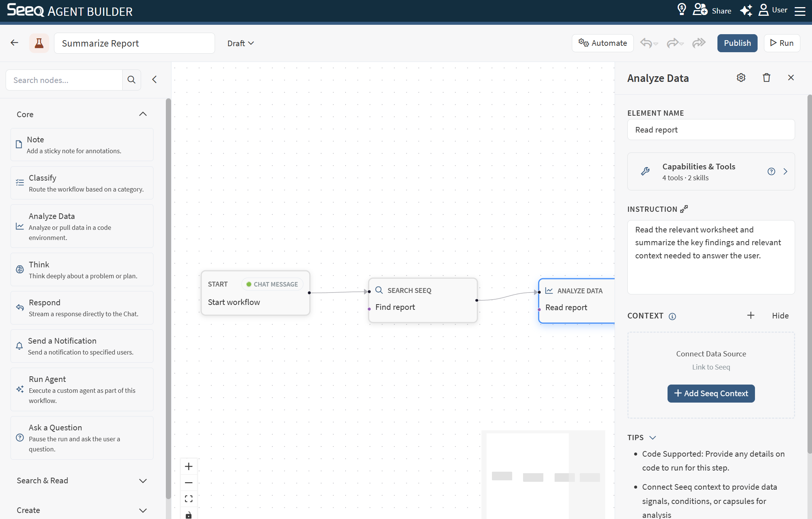Edit the Summarize Report title field
This screenshot has height=519, width=812.
[134, 43]
